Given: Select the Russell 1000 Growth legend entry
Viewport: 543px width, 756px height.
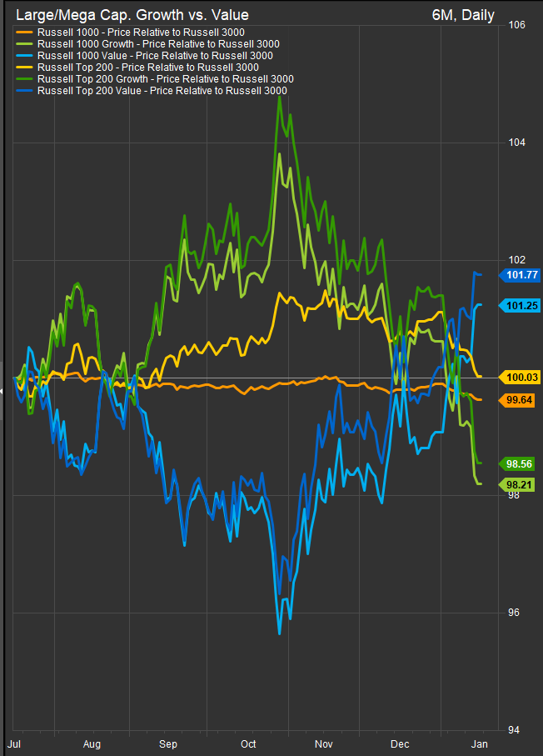Looking at the screenshot, I should [158, 44].
